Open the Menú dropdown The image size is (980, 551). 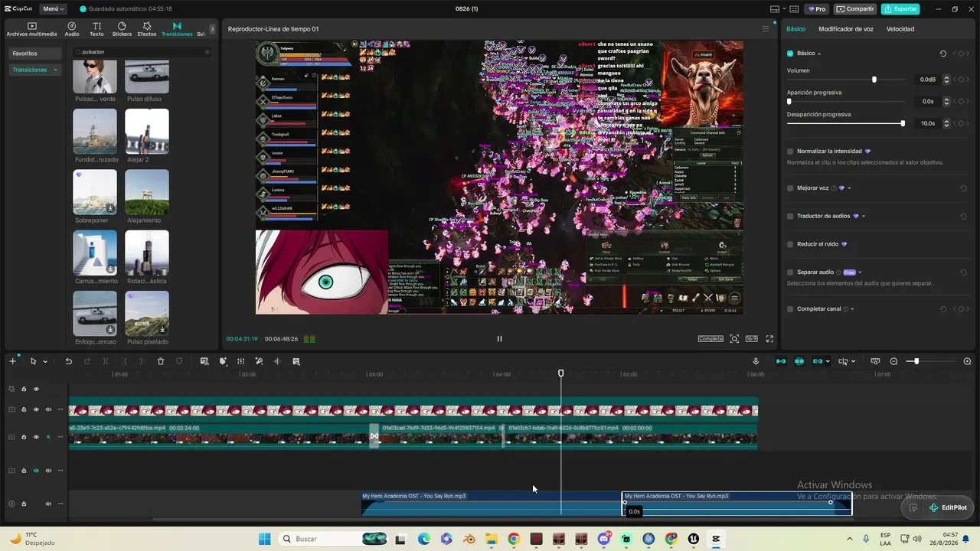[x=53, y=9]
